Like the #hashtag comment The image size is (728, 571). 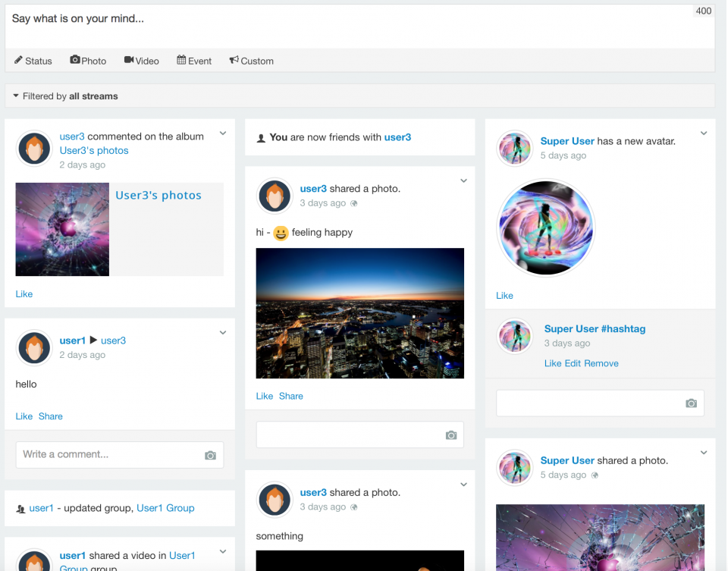pos(553,363)
